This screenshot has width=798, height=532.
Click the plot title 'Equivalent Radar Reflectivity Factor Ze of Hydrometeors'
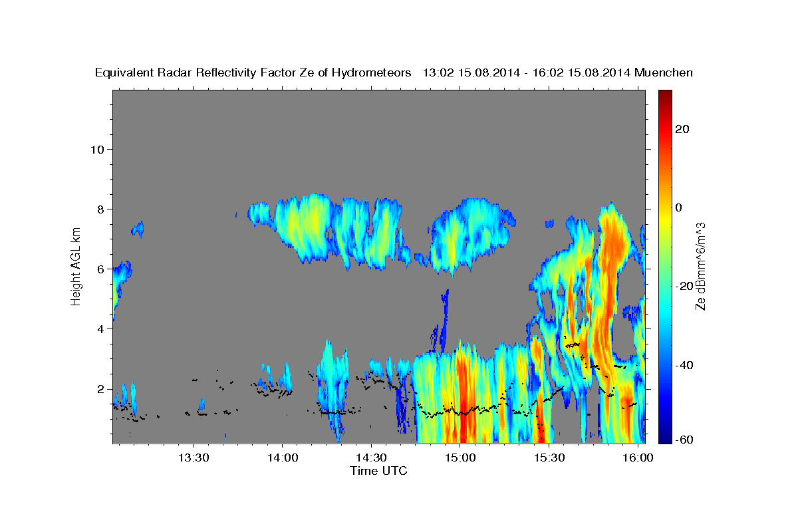pyautogui.click(x=253, y=72)
